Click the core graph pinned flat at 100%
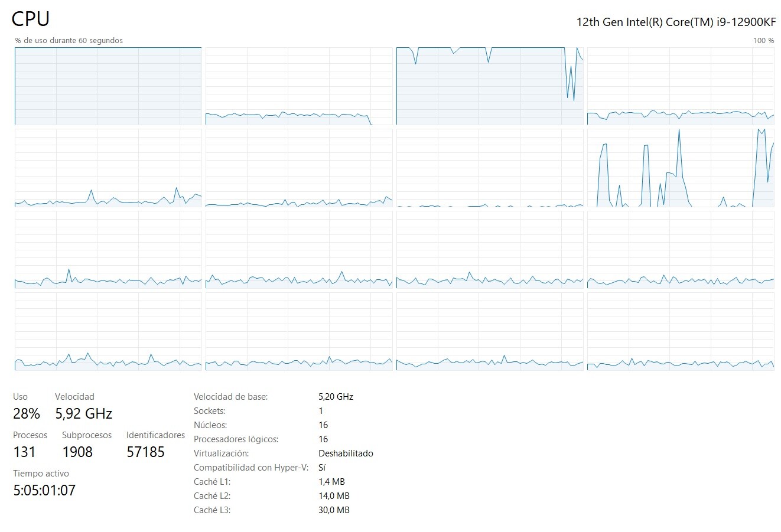781x532 pixels. (108, 86)
